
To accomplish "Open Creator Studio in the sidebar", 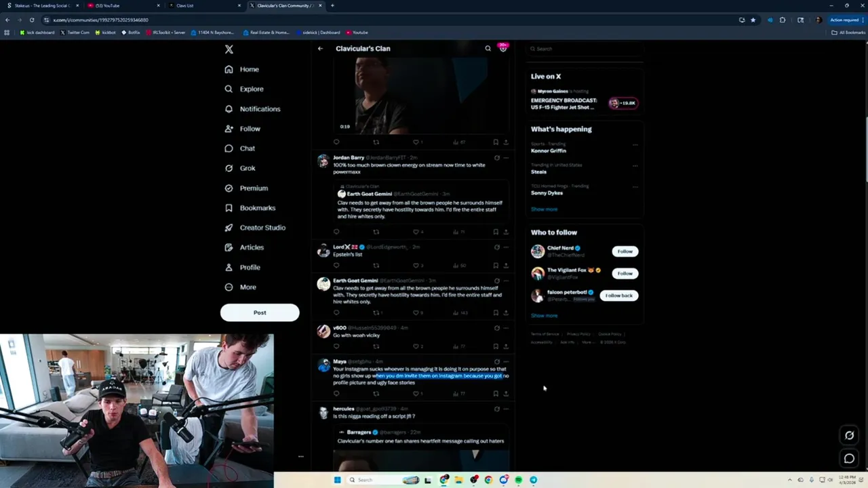I will click(x=255, y=228).
